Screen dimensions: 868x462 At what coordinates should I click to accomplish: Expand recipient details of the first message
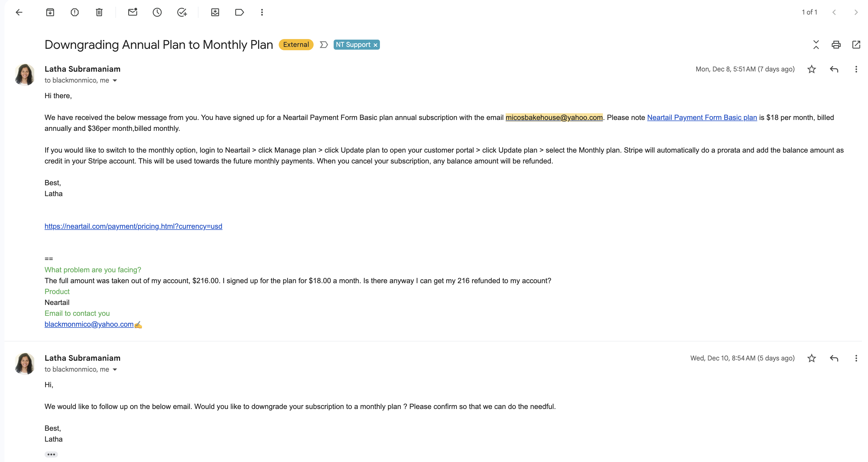click(x=115, y=81)
